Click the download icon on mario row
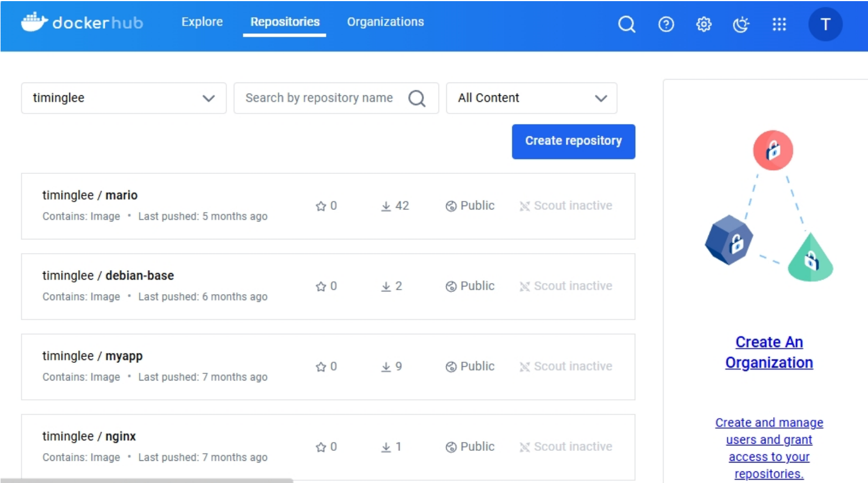This screenshot has width=868, height=483. point(386,206)
